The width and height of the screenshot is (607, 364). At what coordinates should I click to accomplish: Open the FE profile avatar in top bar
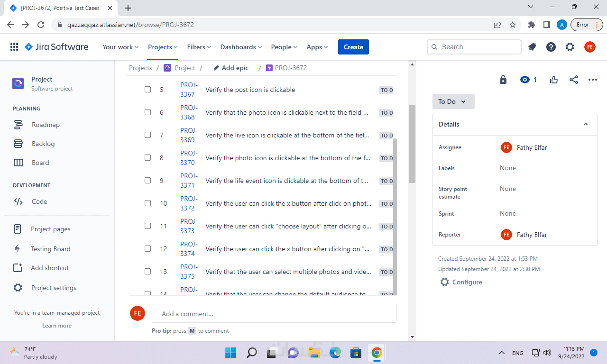click(x=589, y=47)
